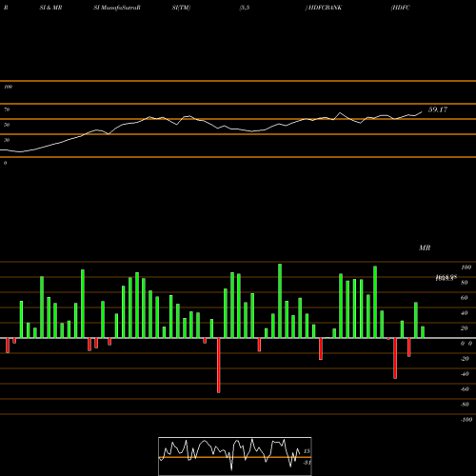Screen dimensions: 476x476
Task: Click the 'SI MunafaSutraR' header text
Action: point(117,8)
